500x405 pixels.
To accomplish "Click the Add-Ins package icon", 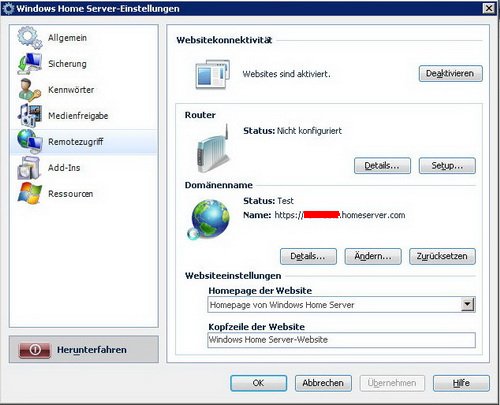I will (x=29, y=167).
